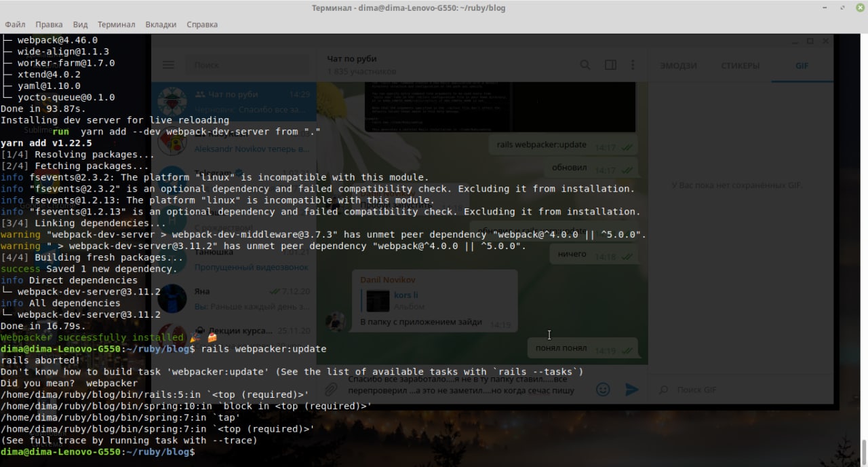Click the send message arrow icon
Viewport: 868px width, 467px height.
pos(631,389)
